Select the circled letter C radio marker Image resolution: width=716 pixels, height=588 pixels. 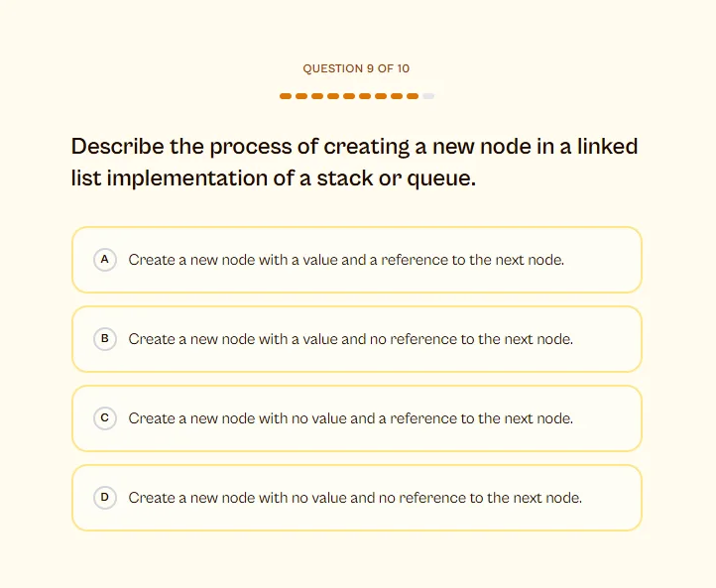coord(104,418)
